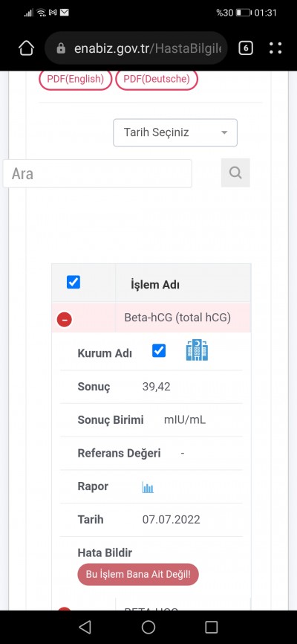The height and width of the screenshot is (644, 297).
Task: Click the padlock site security icon
Action: [x=61, y=48]
